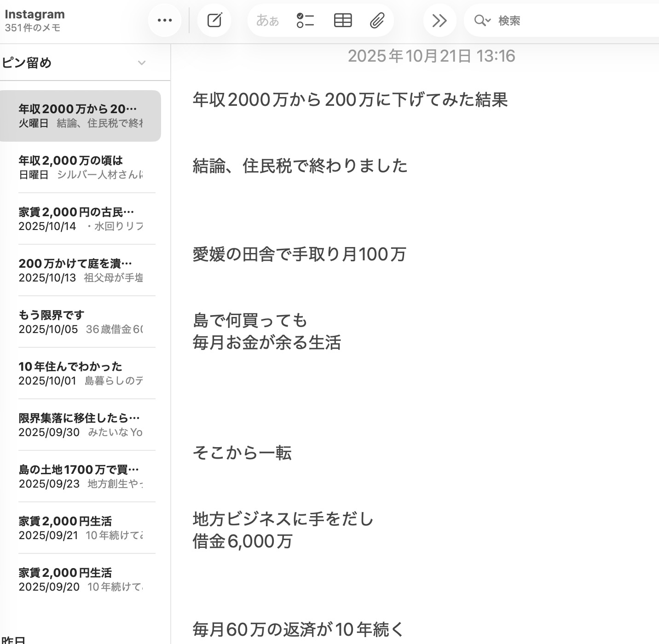Open text format styles (ぁあ) button
The width and height of the screenshot is (659, 644).
(x=267, y=21)
